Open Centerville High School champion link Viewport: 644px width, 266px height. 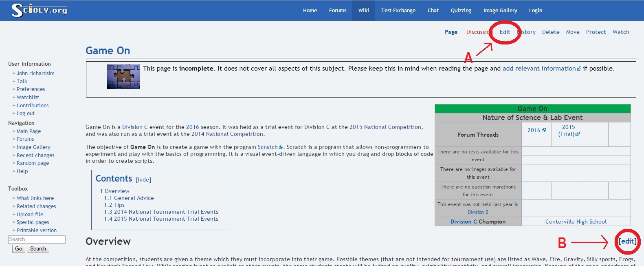[x=576, y=222]
